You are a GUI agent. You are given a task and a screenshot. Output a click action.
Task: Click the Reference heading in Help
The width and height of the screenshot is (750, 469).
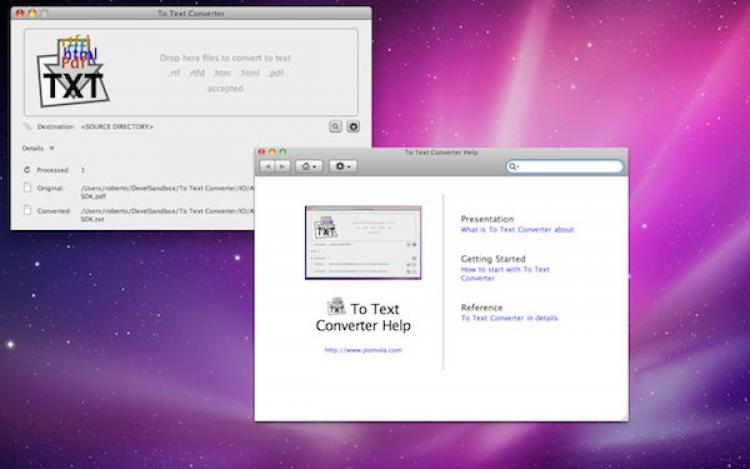(x=482, y=307)
